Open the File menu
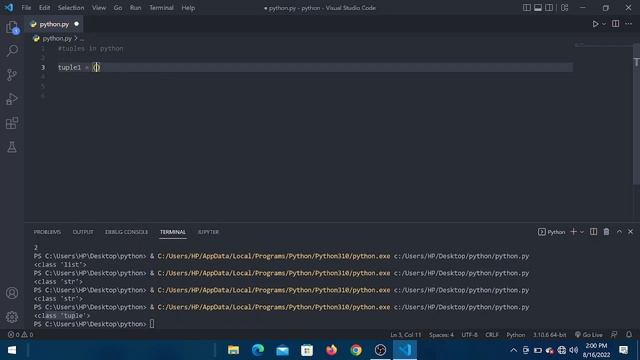The width and height of the screenshot is (640, 360). (26, 8)
